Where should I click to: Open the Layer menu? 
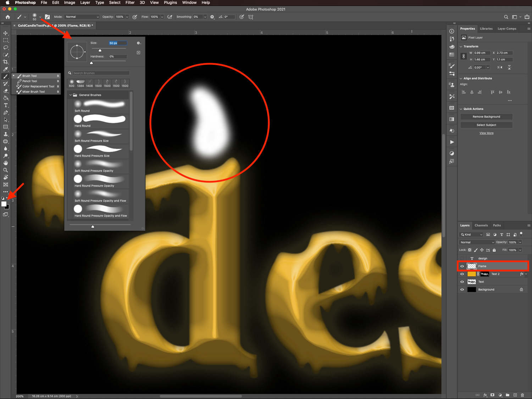(85, 2)
